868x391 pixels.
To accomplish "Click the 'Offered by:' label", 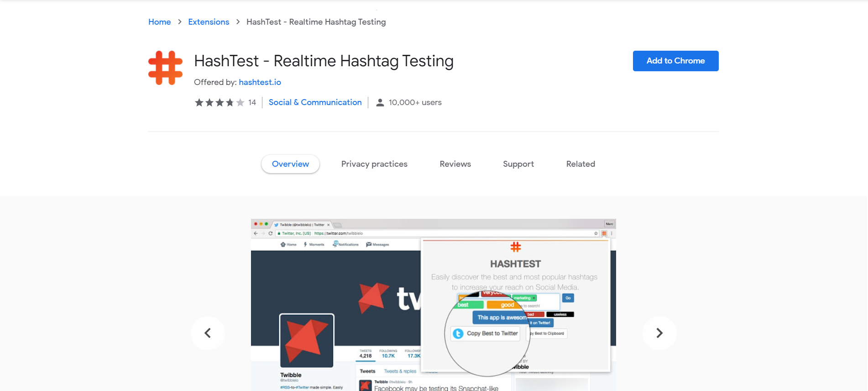I will [x=215, y=82].
